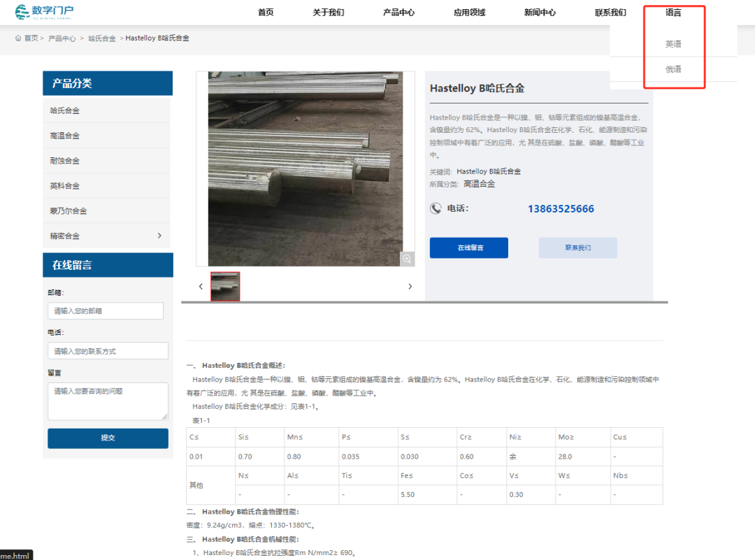Click the 数字门户 site logo
Screen dimensions: 755x560
(x=44, y=12)
